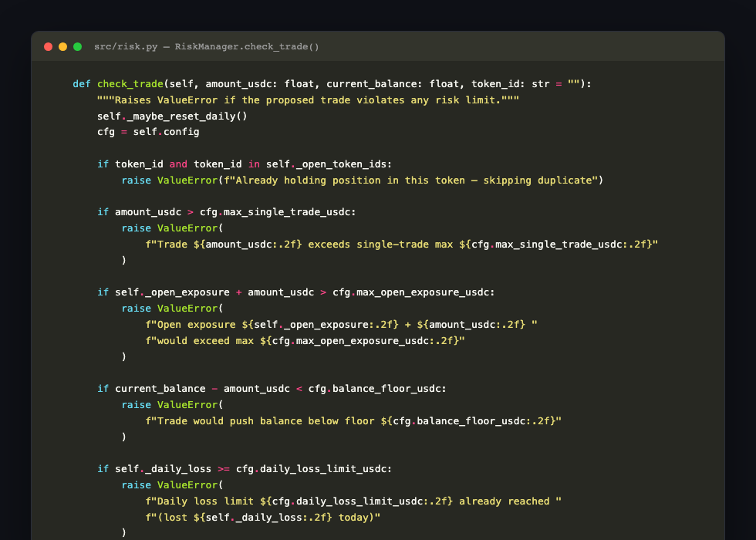This screenshot has width=756, height=540.
Task: Click the line "self._maybe_reset_daily()"
Action: point(172,116)
